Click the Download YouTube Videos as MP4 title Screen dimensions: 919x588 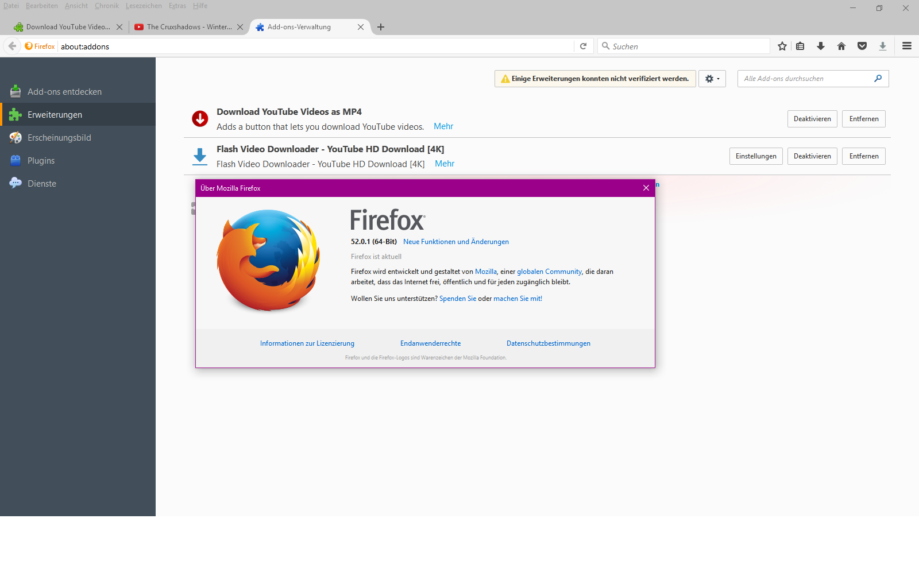click(289, 112)
